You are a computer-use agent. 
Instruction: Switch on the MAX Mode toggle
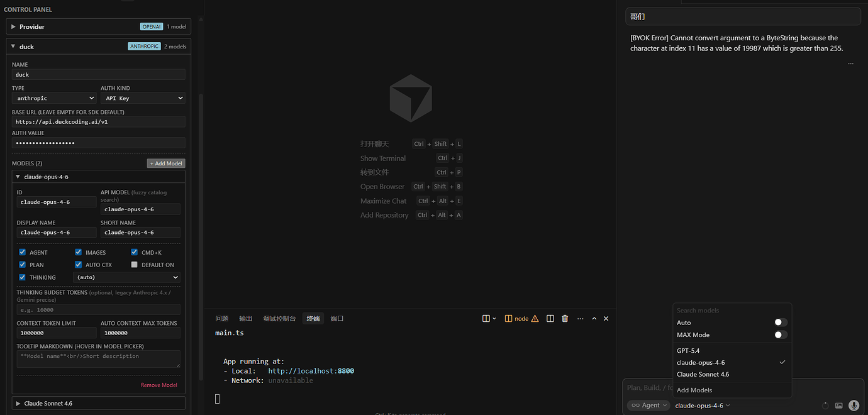point(781,335)
